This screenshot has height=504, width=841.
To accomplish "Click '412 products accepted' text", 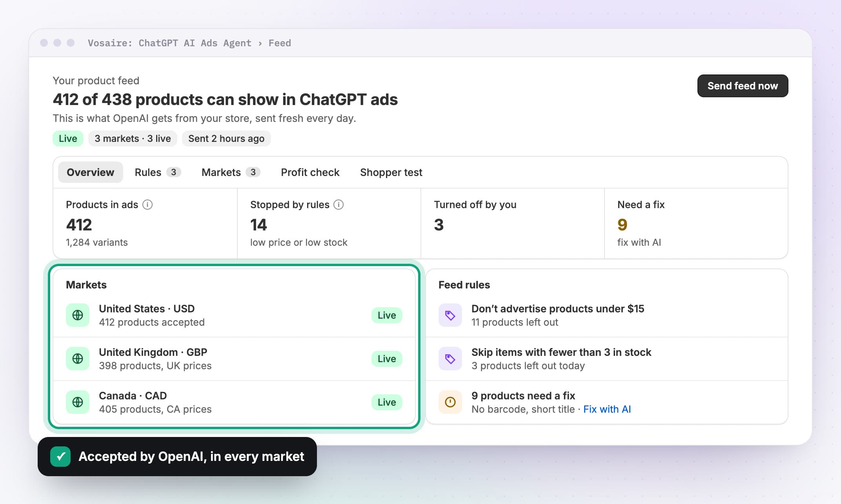I will click(x=152, y=322).
